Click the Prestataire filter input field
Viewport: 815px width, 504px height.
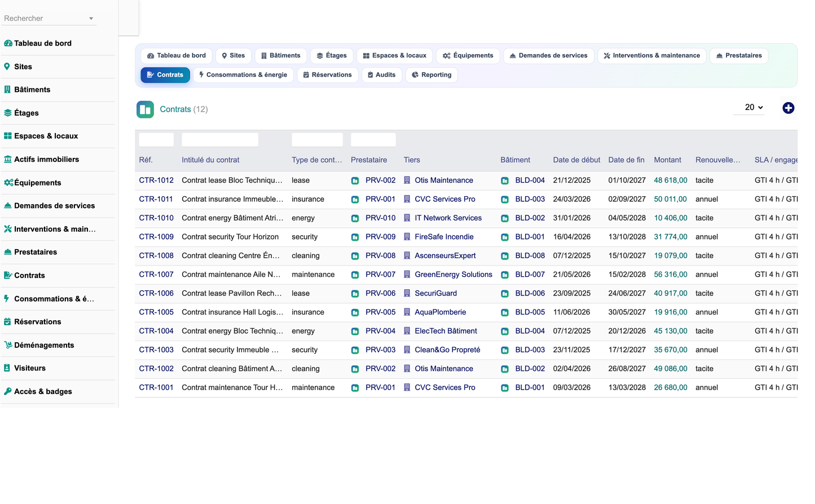point(373,140)
